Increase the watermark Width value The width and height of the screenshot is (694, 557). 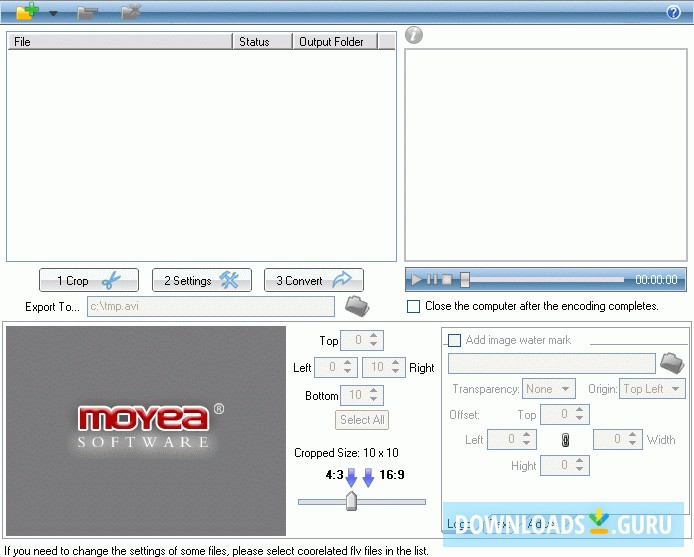click(632, 435)
